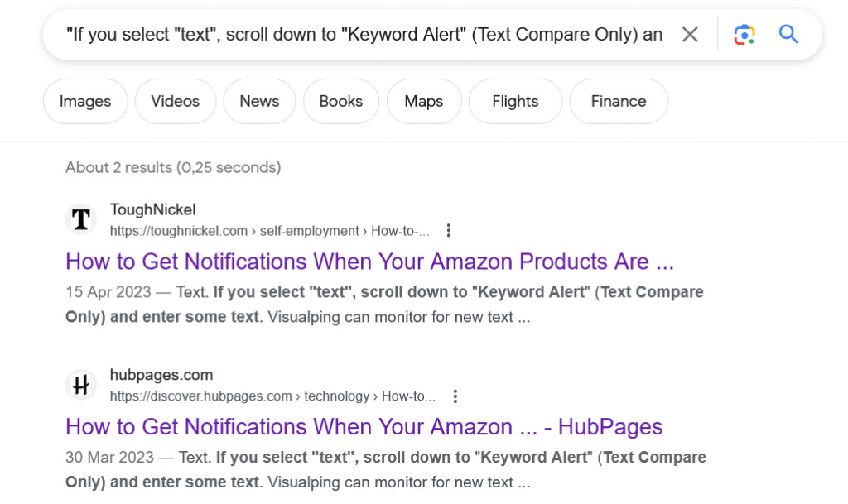Open ToughNickel result three-dot options

tap(448, 231)
